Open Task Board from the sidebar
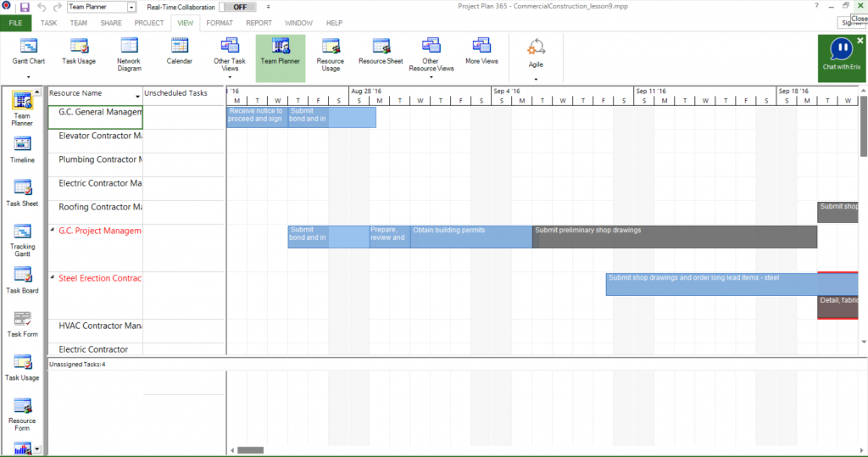868x457 pixels. 22,281
